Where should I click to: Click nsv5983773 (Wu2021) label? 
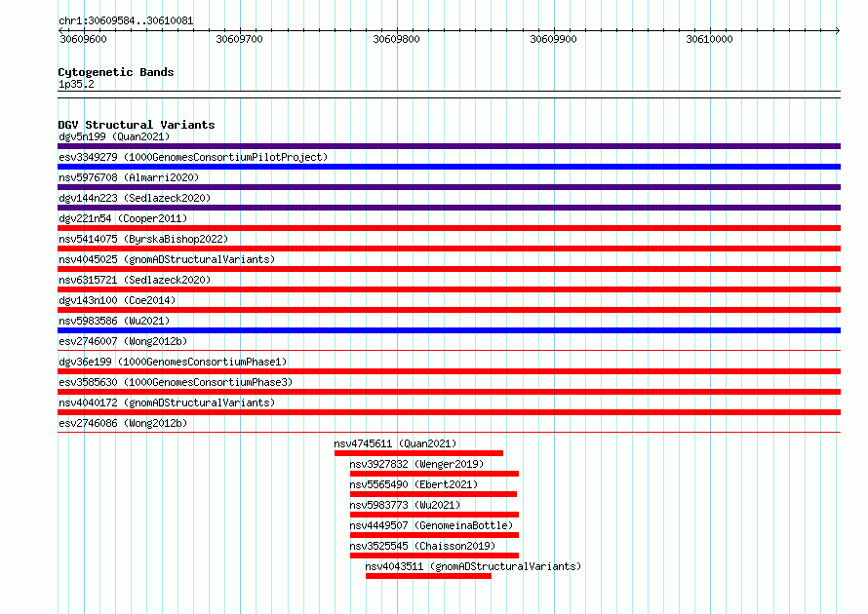click(x=405, y=505)
